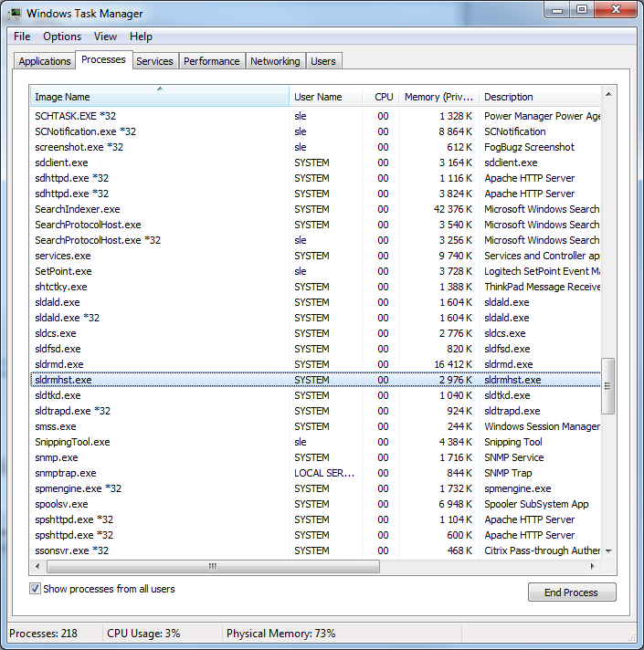Click the vertical scrollbar thumb
The width and height of the screenshot is (644, 650).
point(608,386)
